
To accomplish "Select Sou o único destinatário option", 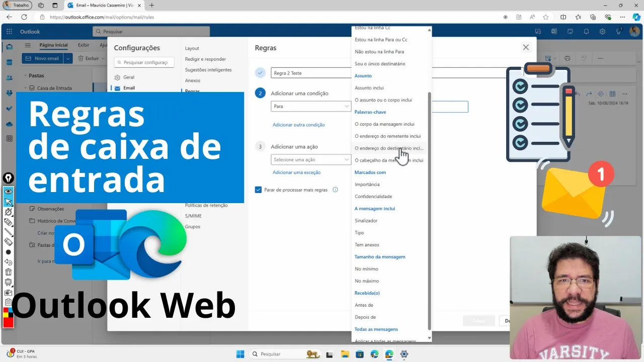I will tap(380, 64).
